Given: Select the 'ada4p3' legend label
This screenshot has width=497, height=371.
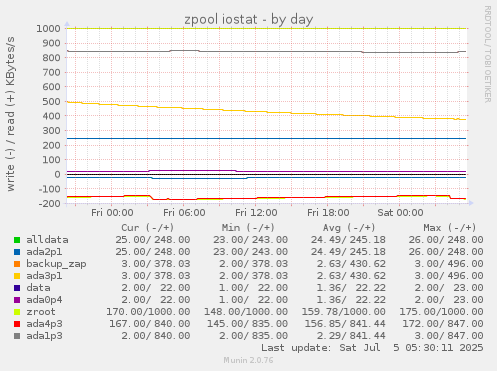Looking at the screenshot, I should coord(44,324).
